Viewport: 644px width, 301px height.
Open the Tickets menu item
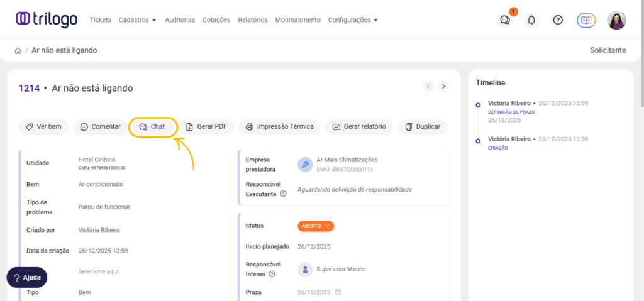click(100, 20)
